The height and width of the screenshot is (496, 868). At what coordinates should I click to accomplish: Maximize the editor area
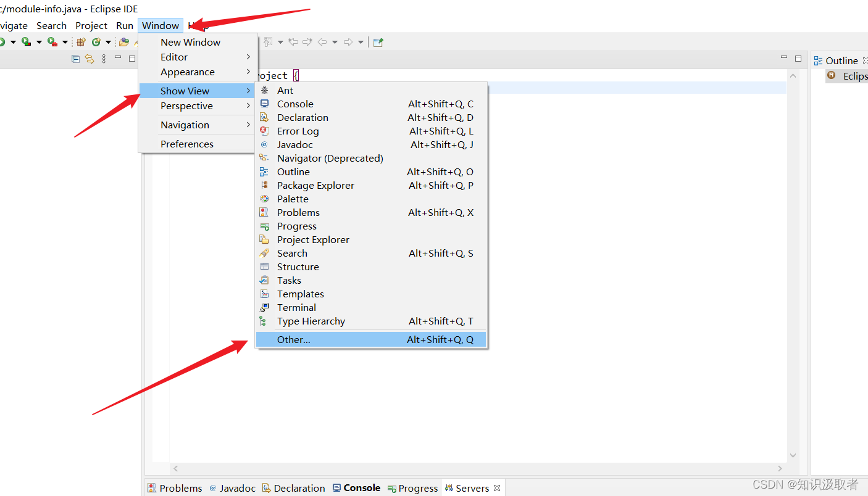click(x=798, y=59)
